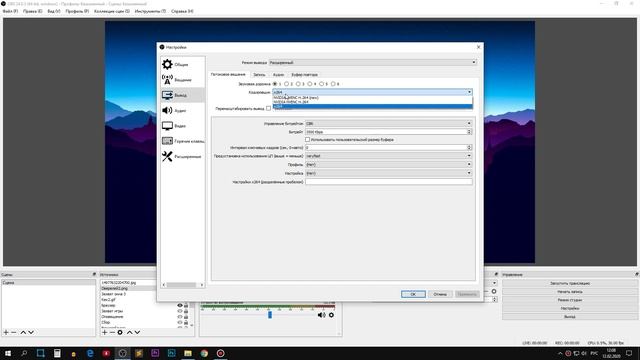Viewport: 640px width, 360px height.
Task: Open the Tune (Нет) dropdown
Action: (389, 173)
